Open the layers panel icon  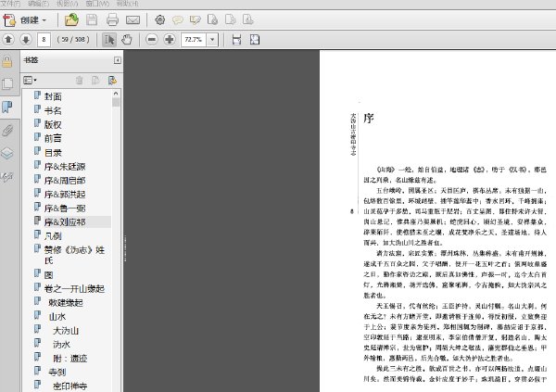pos(7,153)
